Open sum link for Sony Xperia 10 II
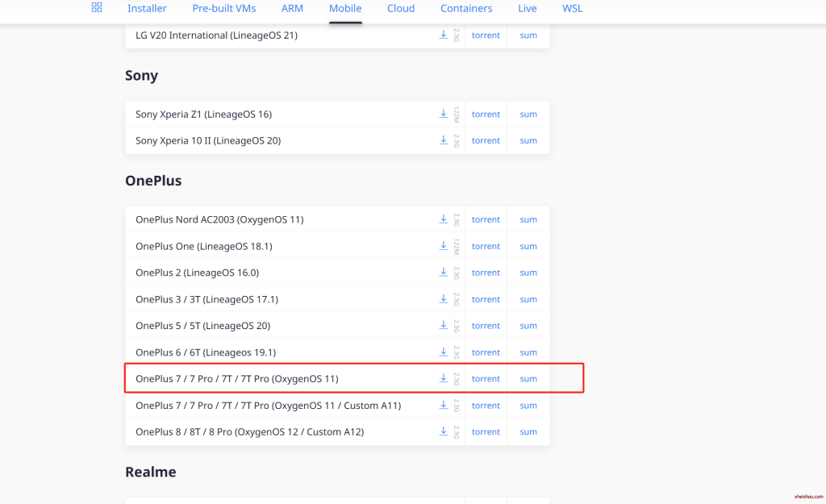 [x=528, y=140]
